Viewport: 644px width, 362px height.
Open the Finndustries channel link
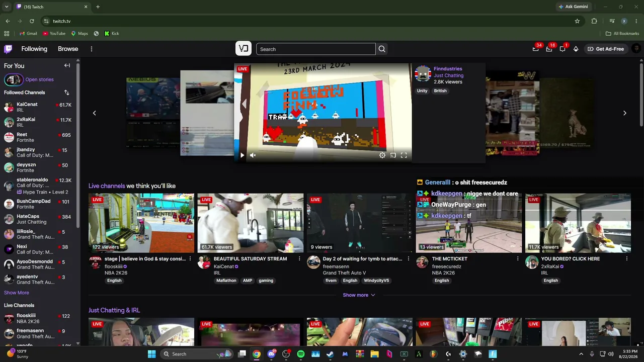[x=448, y=69]
